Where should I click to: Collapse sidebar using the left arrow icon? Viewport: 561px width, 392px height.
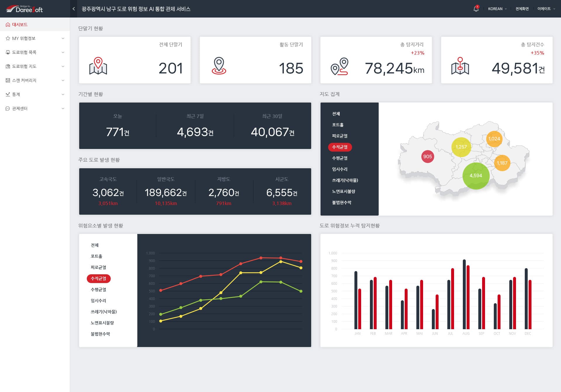74,9
